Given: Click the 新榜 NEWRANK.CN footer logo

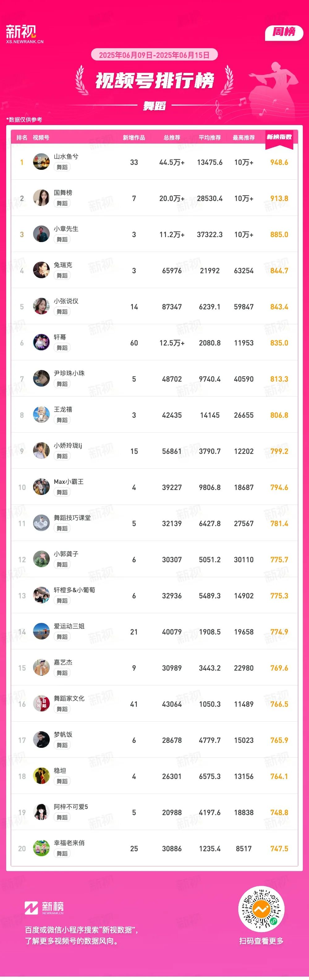Looking at the screenshot, I should (44, 908).
